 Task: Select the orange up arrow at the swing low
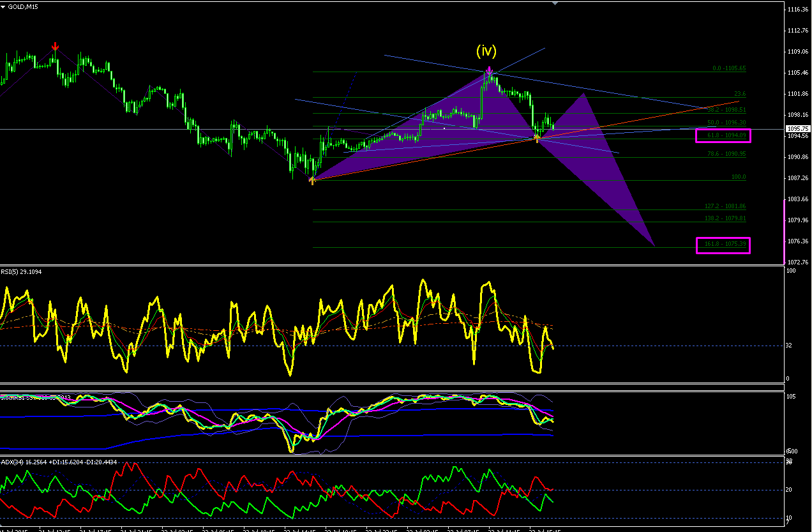(x=312, y=181)
